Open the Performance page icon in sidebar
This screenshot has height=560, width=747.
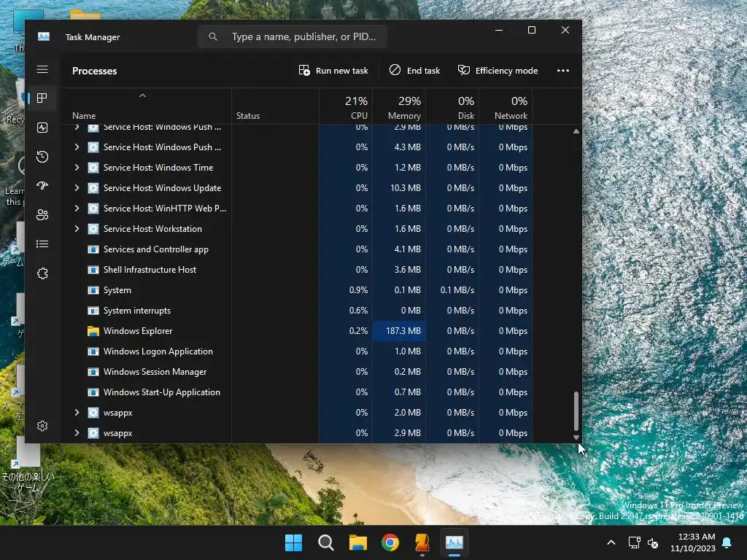(x=42, y=128)
